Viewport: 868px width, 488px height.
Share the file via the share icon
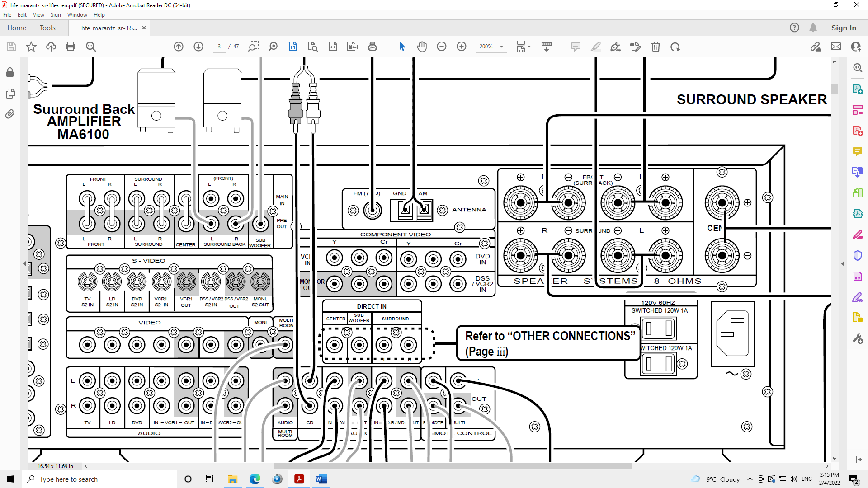click(856, 47)
